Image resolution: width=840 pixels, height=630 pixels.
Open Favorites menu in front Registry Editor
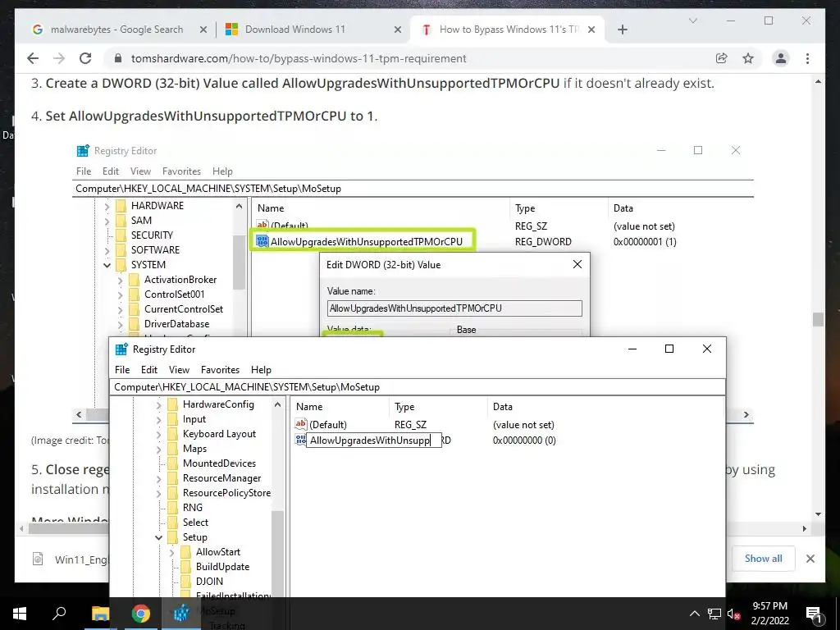[220, 370]
